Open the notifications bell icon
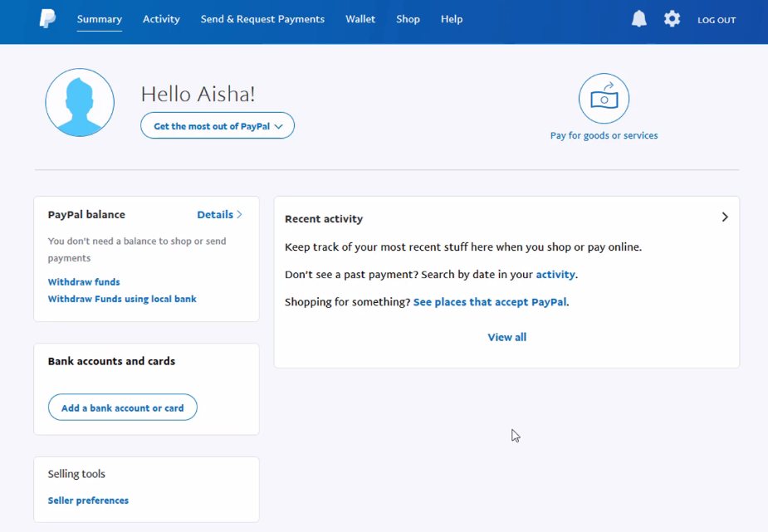768x532 pixels. (x=638, y=19)
